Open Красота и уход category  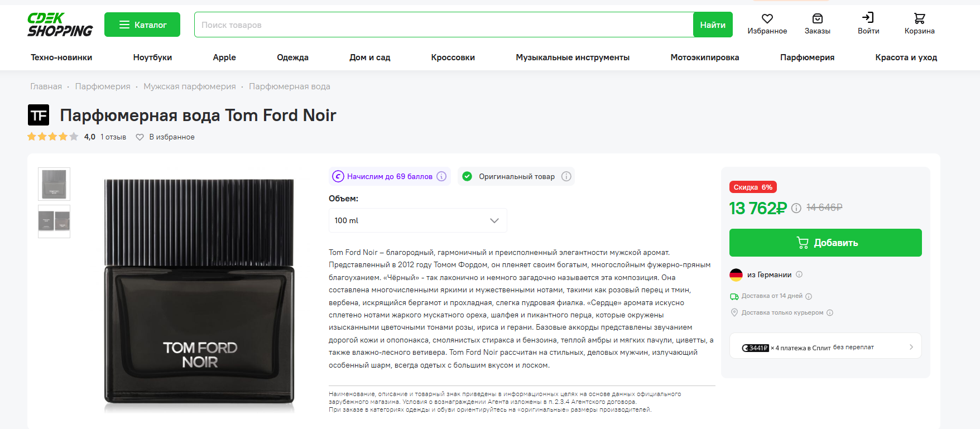(906, 57)
